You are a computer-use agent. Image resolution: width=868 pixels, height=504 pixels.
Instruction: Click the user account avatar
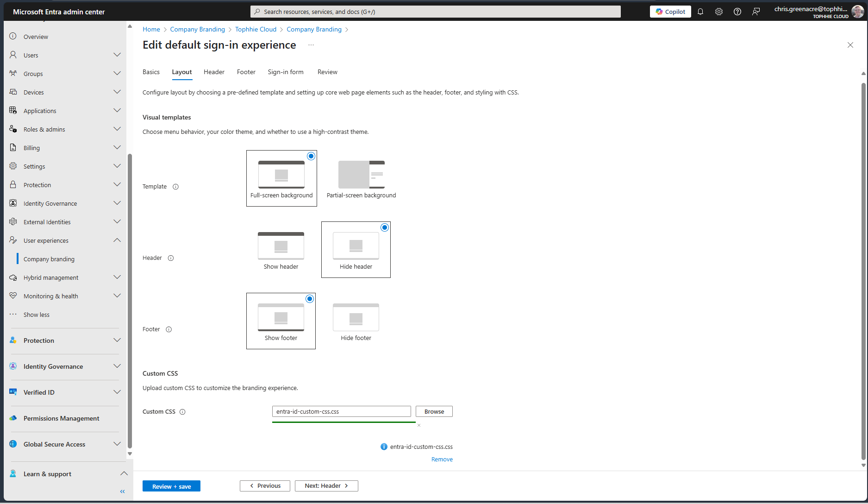click(x=857, y=12)
